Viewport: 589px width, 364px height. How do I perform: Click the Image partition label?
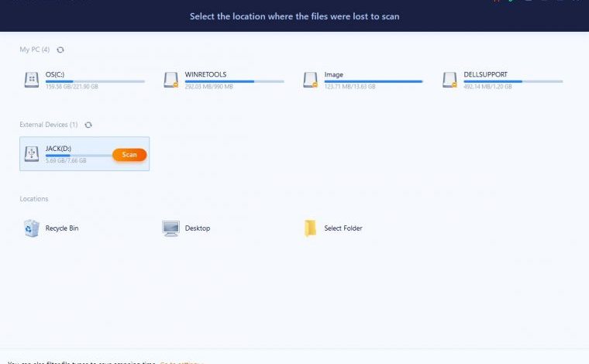333,74
